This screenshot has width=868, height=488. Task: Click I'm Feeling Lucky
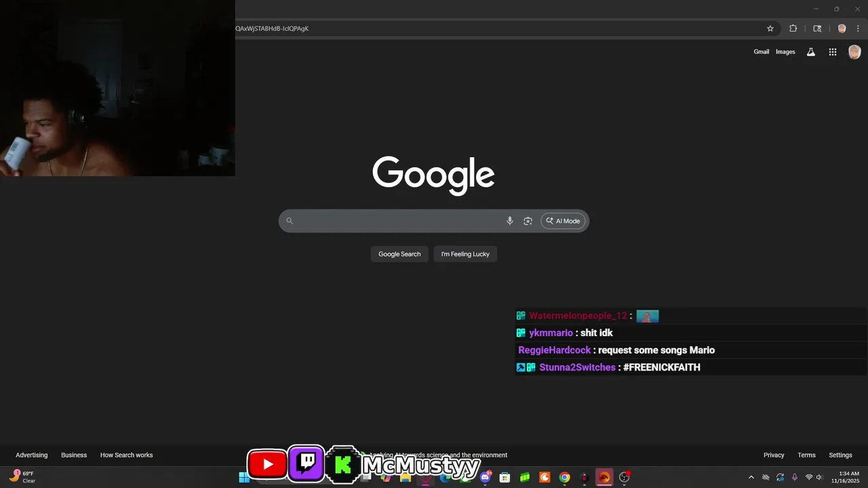pyautogui.click(x=465, y=254)
